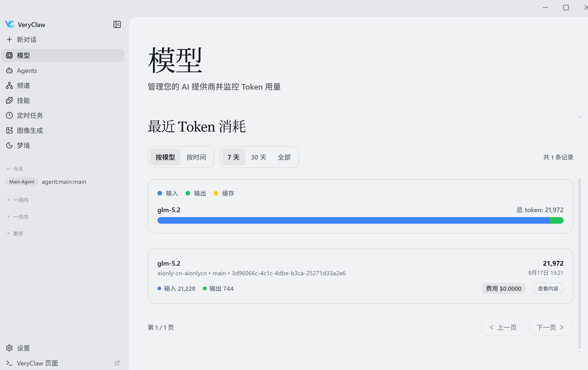Open the 梦境 page
Viewport: 588px width, 370px height.
coord(63,145)
